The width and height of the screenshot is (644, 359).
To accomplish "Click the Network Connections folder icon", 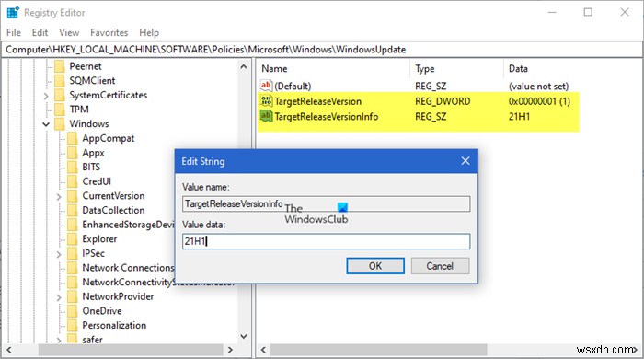I will click(73, 267).
